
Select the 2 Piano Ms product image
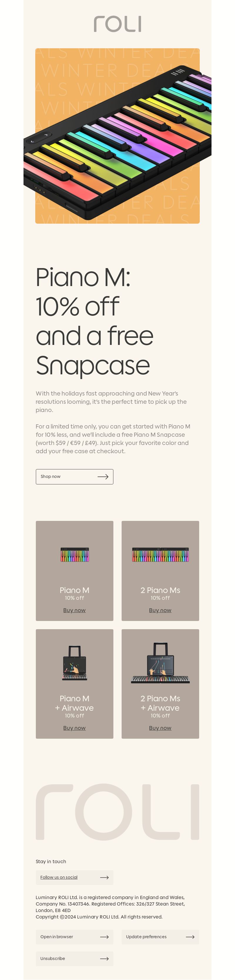point(160,555)
